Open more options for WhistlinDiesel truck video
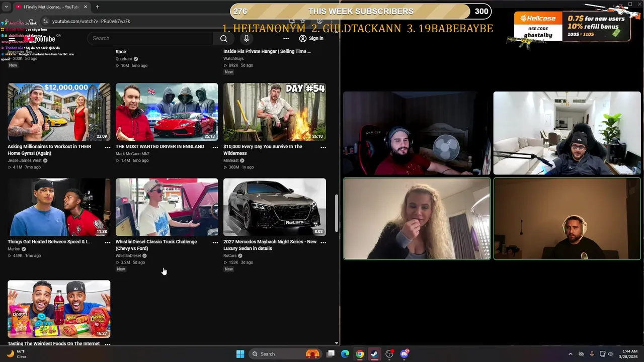Viewport: 644px width, 362px height. pyautogui.click(x=215, y=242)
